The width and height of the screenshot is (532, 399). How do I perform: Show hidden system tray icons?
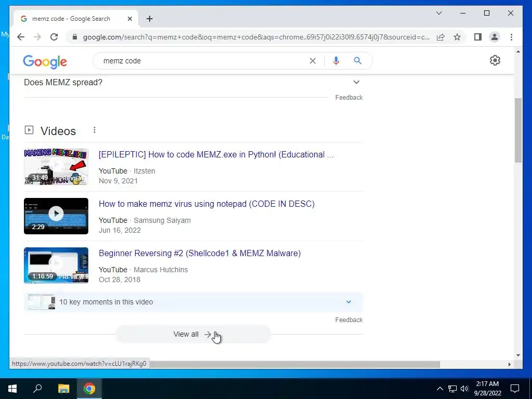click(x=440, y=389)
